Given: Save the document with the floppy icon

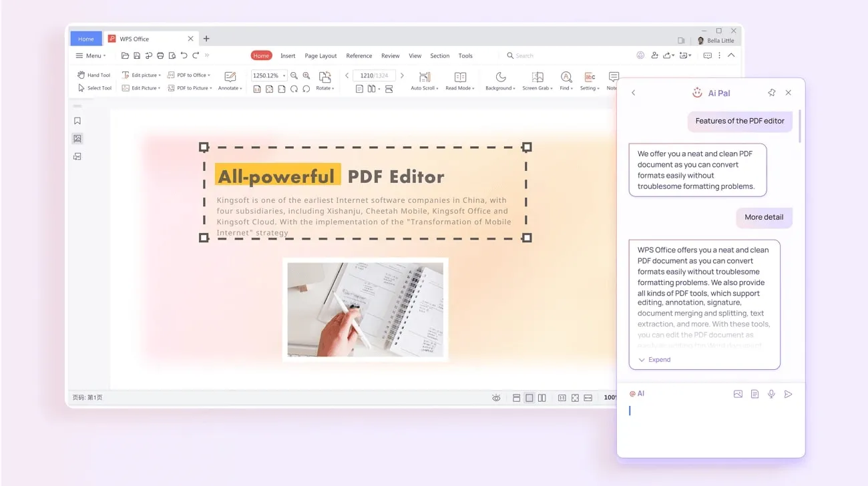Looking at the screenshot, I should pos(137,55).
